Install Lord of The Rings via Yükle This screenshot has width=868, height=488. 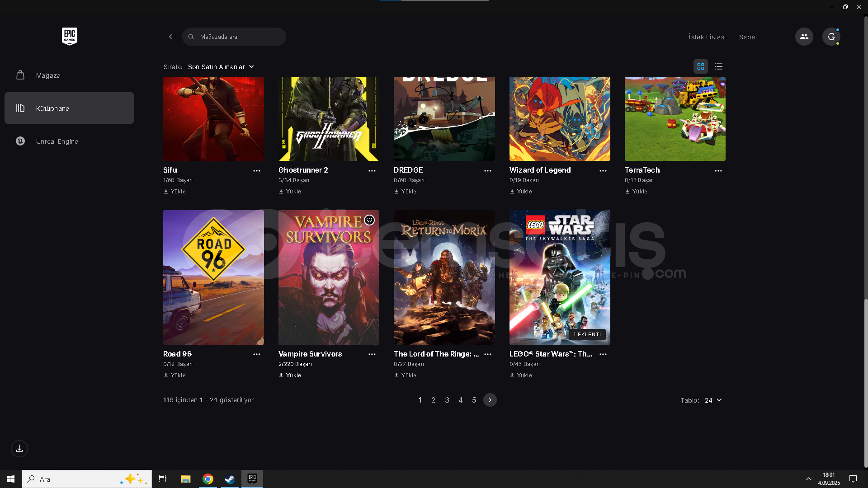coord(406,375)
